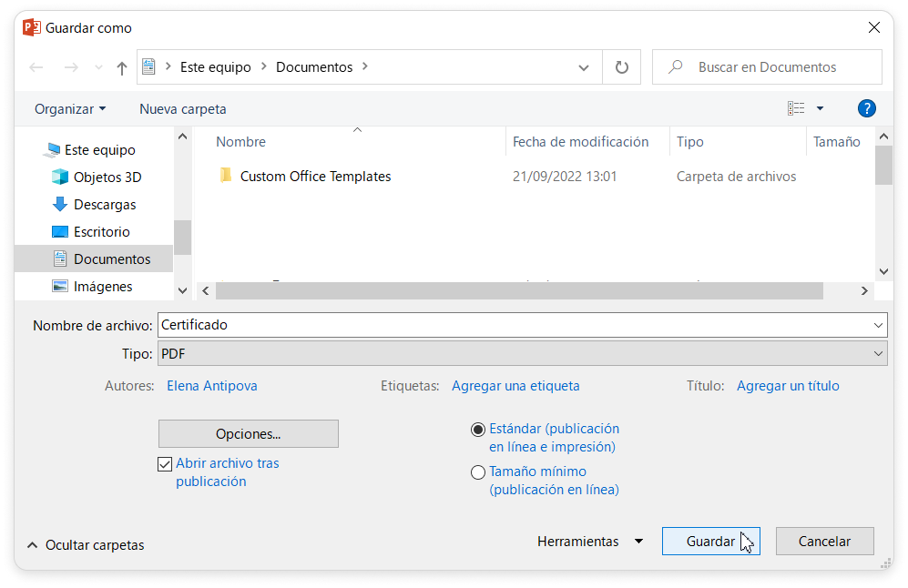Open the Custom Office Templates folder
This screenshot has height=588, width=908.
[315, 177]
